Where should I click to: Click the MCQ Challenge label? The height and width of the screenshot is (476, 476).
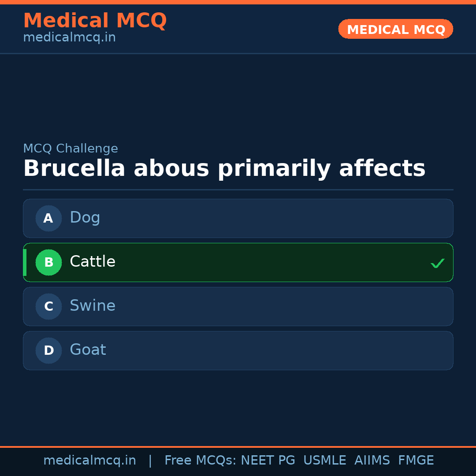pos(71,149)
